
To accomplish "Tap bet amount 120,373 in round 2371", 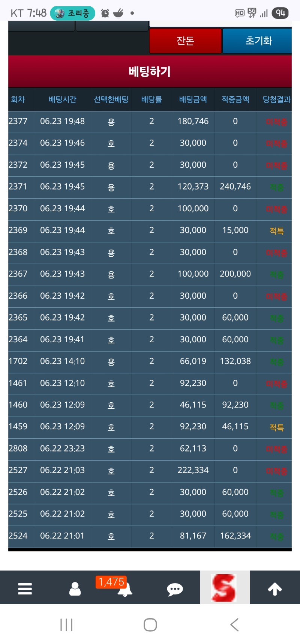I will click(x=193, y=187).
